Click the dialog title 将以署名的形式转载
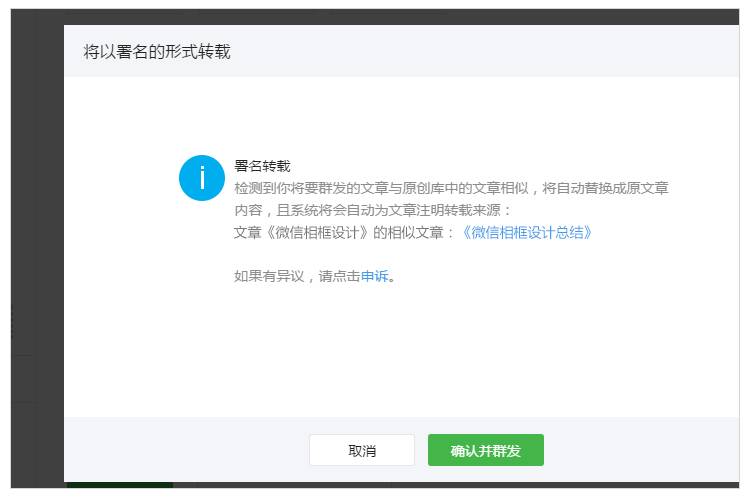This screenshot has height=497, width=750. pyautogui.click(x=157, y=51)
